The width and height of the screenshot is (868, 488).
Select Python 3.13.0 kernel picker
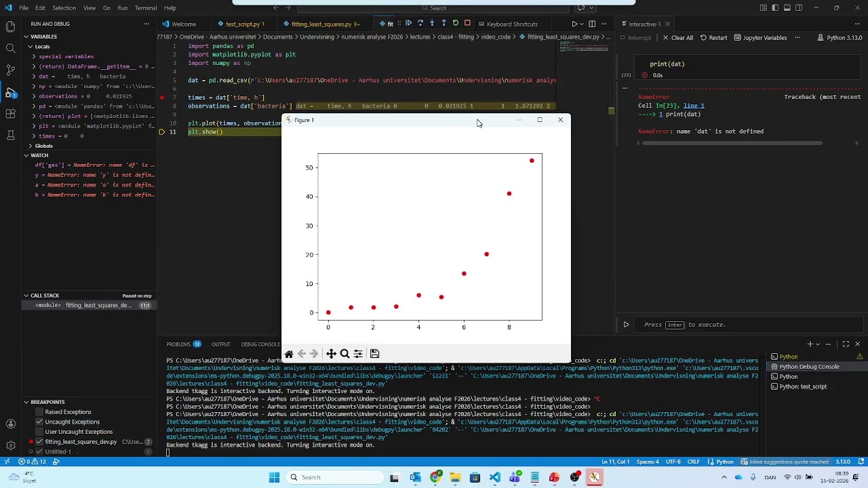coord(840,38)
